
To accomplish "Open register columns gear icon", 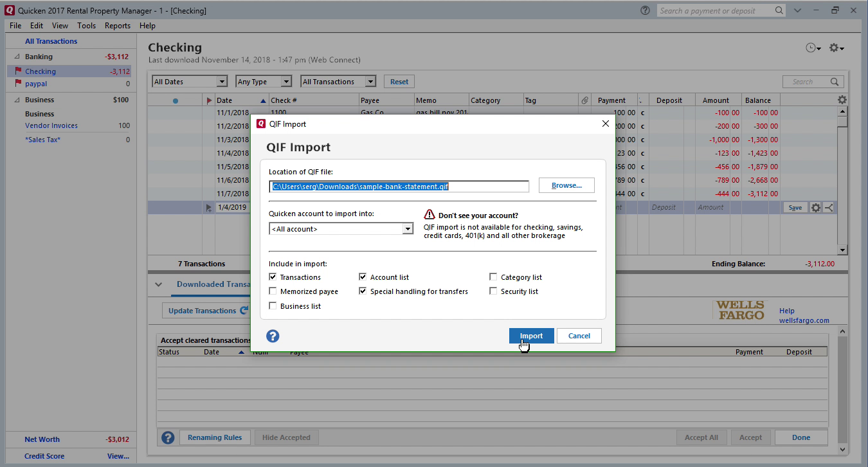I will [x=842, y=100].
